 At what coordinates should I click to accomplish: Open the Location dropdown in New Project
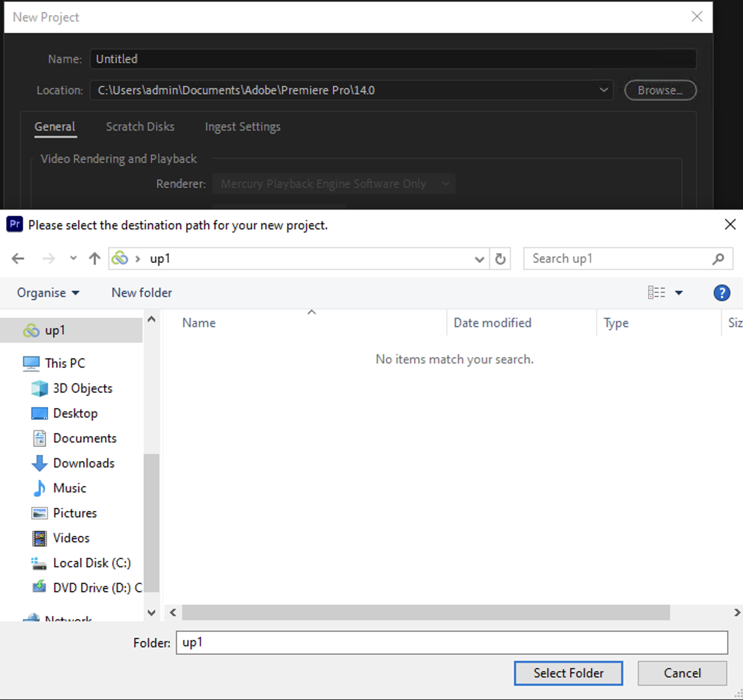(x=604, y=90)
